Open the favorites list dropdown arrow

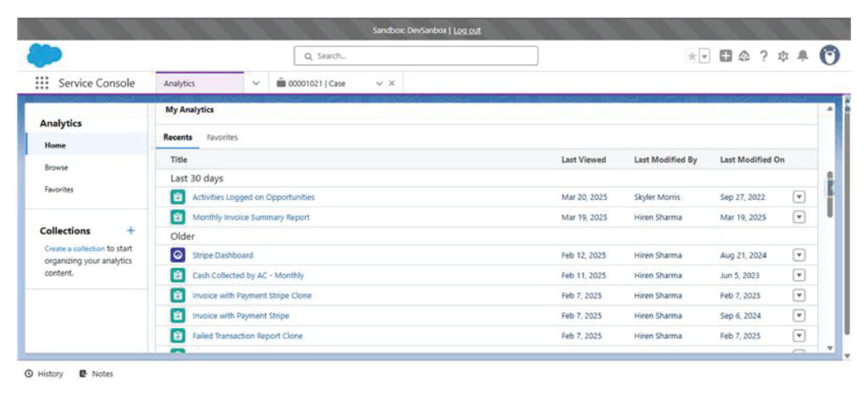[x=704, y=56]
